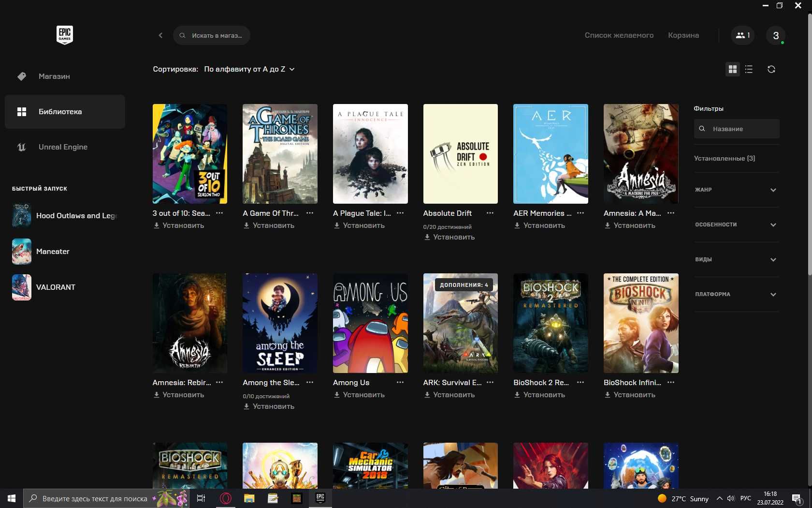This screenshot has width=812, height=508.
Task: Open options menu for Amnesia: A Machine
Action: 671,213
